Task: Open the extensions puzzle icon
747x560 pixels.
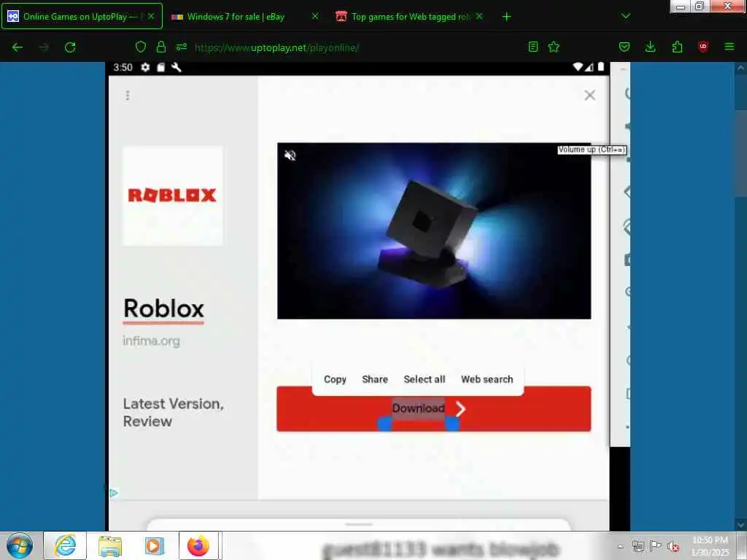Action: pos(677,47)
